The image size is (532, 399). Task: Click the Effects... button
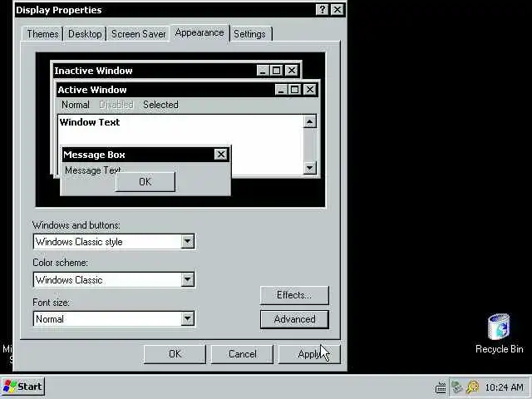(294, 295)
